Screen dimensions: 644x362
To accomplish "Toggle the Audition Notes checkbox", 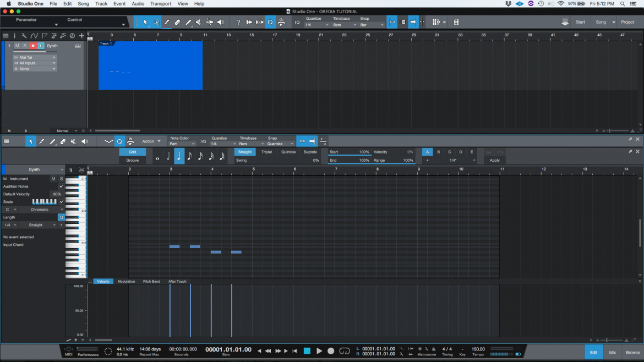I will [61, 187].
